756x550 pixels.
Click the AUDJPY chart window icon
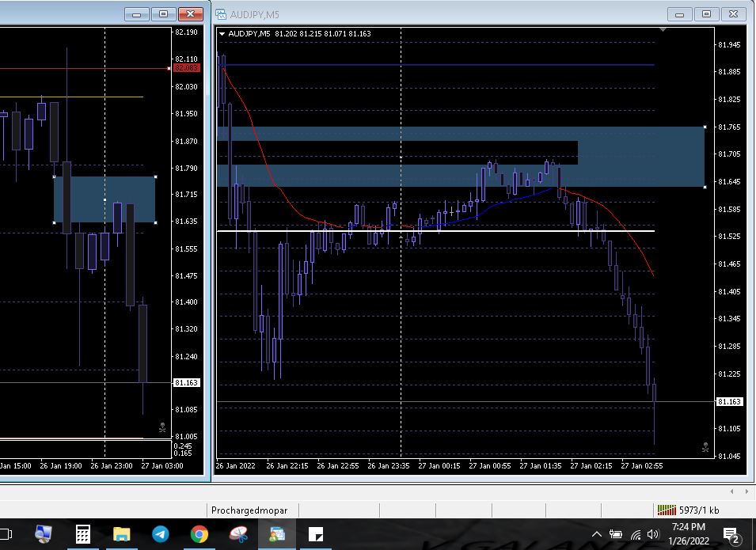tap(222, 14)
